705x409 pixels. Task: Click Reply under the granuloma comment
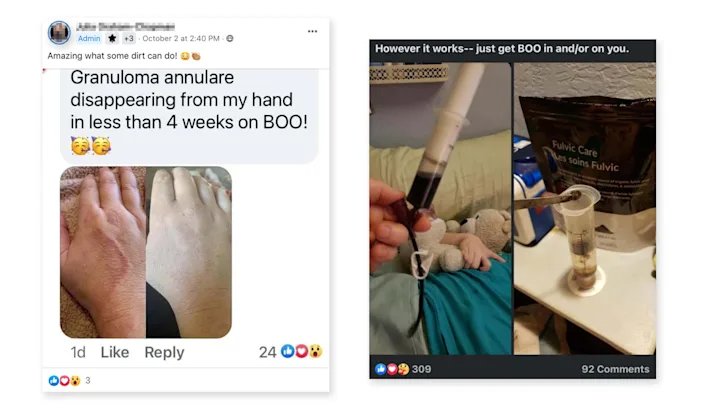point(164,352)
